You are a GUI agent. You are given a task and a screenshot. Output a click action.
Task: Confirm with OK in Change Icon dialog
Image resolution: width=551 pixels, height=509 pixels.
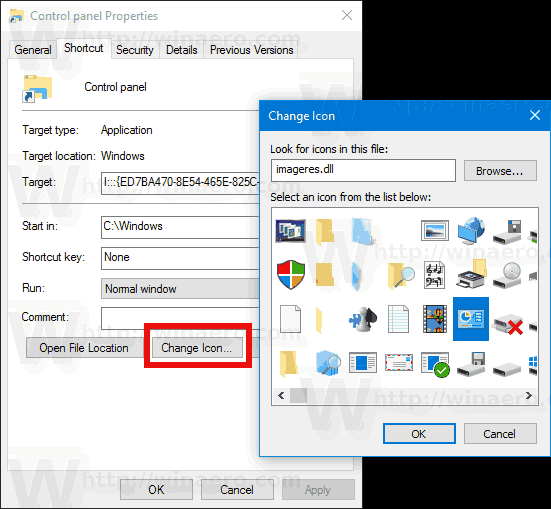pos(419,433)
